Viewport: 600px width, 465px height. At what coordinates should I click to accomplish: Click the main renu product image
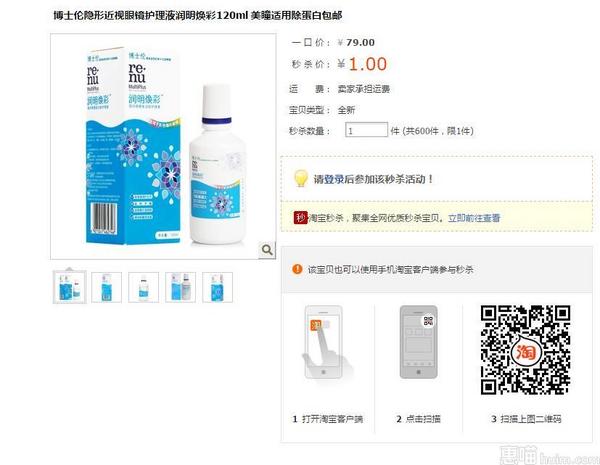click(x=163, y=147)
